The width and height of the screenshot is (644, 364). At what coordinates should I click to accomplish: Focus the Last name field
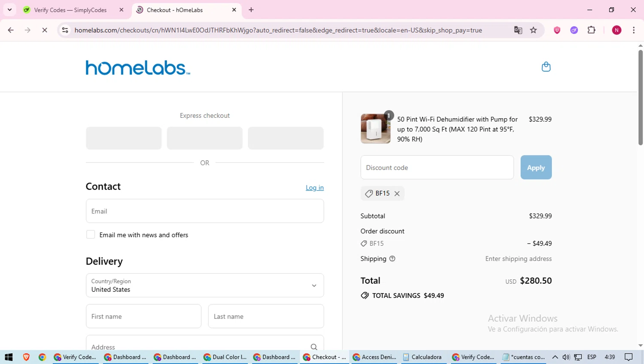pos(266,316)
